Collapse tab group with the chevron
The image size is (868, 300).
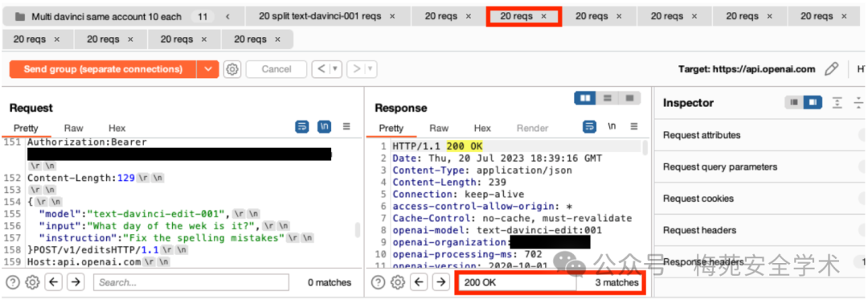point(227,17)
